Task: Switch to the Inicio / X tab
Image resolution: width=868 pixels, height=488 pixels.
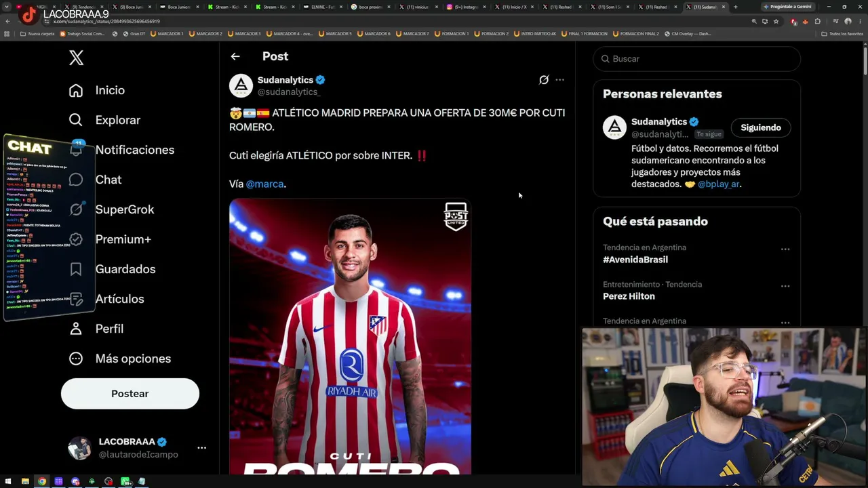Action: tap(514, 7)
